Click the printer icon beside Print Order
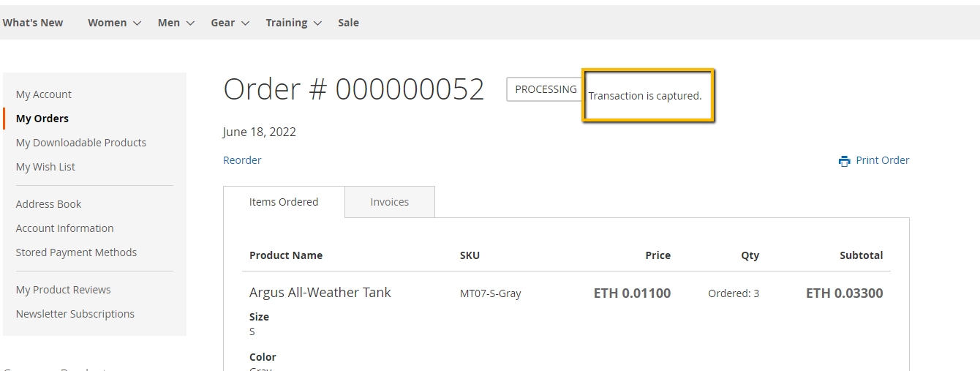 pyautogui.click(x=845, y=161)
